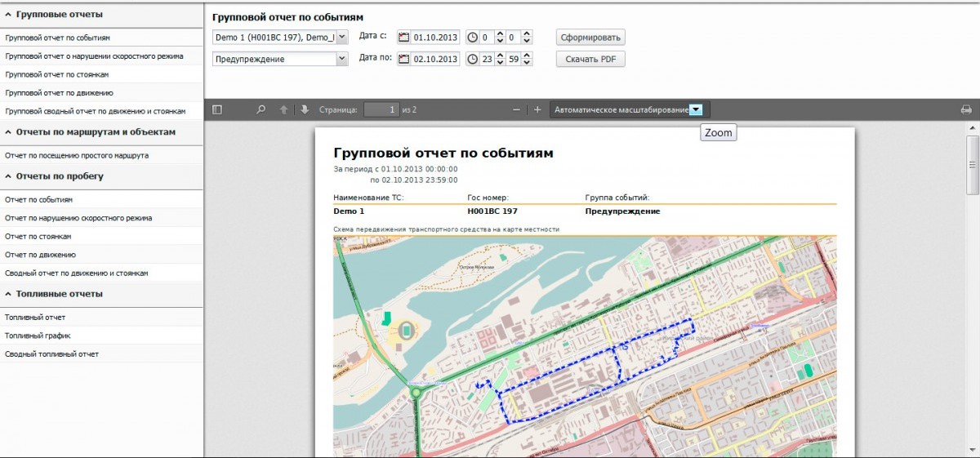Click the page number input field
Image resolution: width=980 pixels, height=458 pixels.
(381, 109)
